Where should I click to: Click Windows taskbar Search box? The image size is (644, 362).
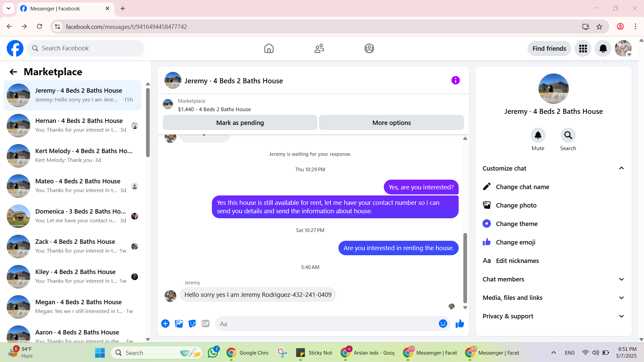coord(156,353)
